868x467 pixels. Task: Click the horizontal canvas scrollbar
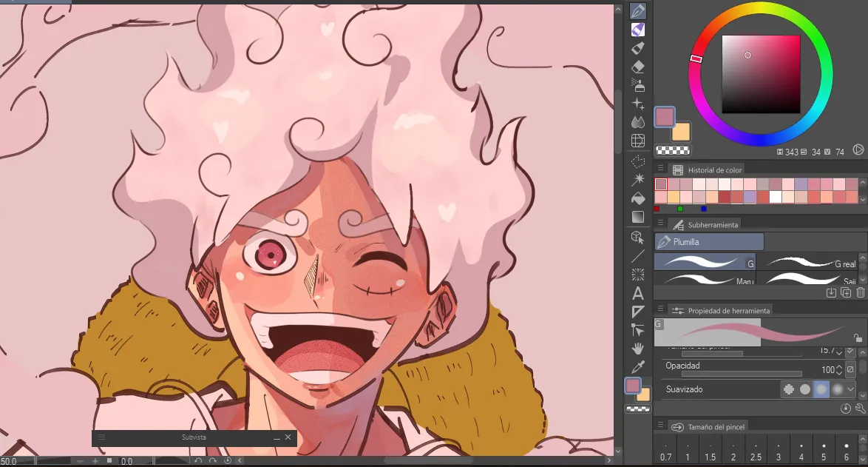[x=428, y=460]
